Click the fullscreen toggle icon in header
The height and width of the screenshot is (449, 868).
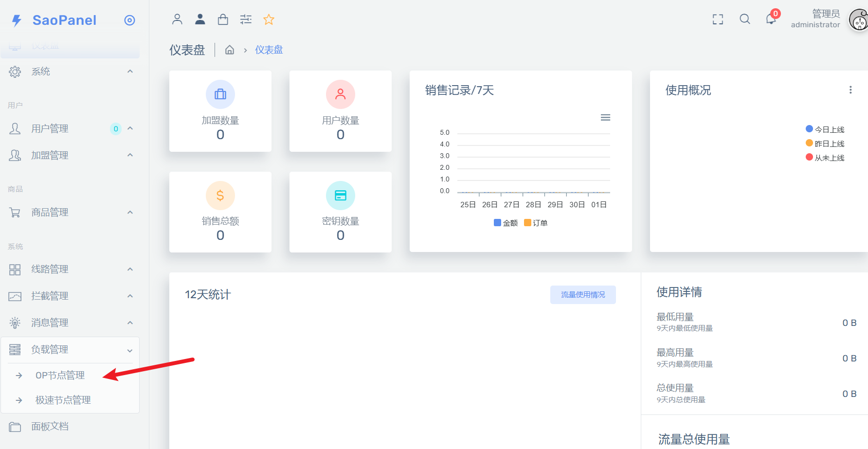[x=718, y=19]
